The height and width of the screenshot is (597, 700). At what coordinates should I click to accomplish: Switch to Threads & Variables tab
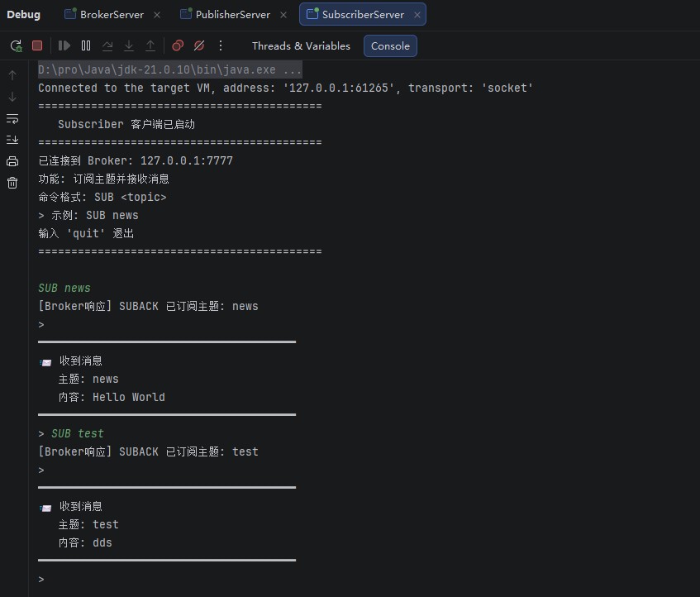(x=301, y=46)
